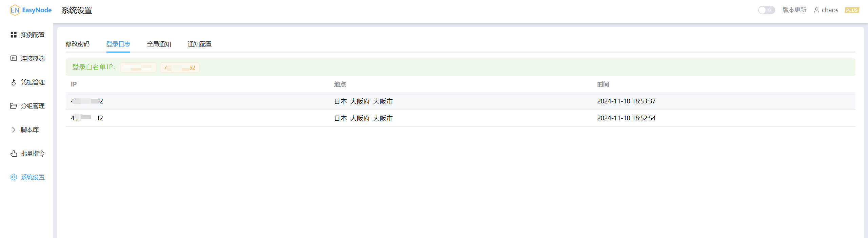Select the login row at 18:53:37
This screenshot has width=868, height=238.
coord(460,101)
